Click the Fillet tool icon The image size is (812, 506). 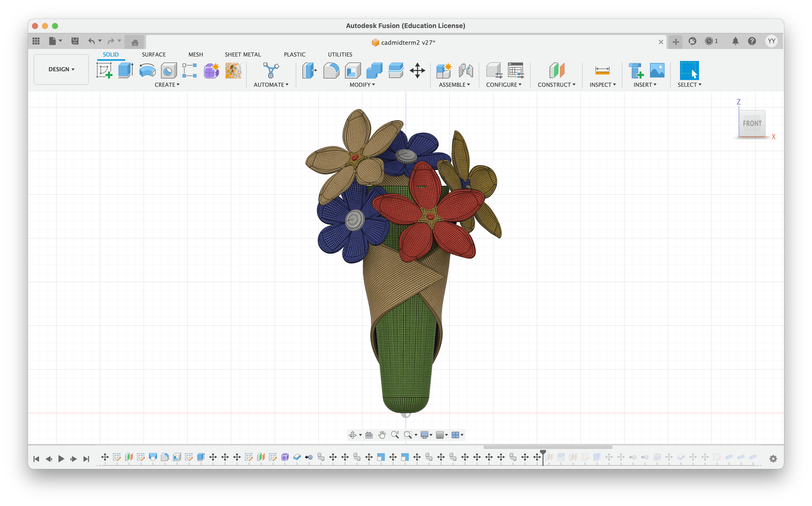click(x=331, y=70)
